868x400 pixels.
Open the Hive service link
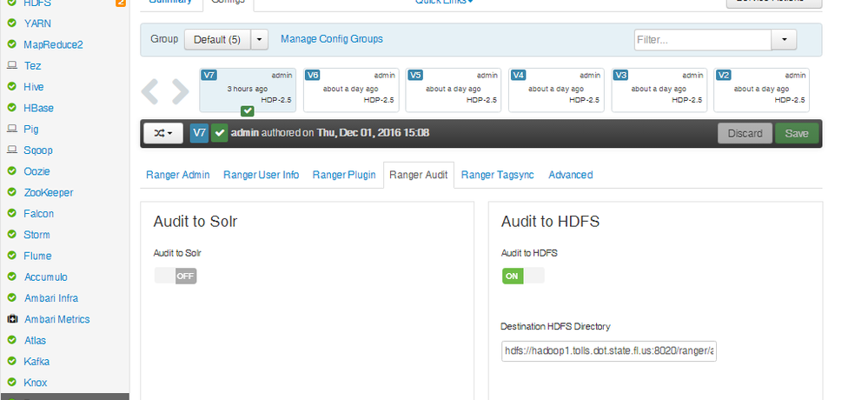(x=34, y=87)
